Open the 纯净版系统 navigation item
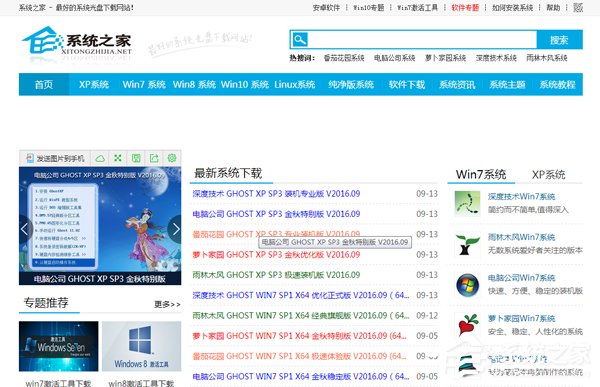 point(351,84)
